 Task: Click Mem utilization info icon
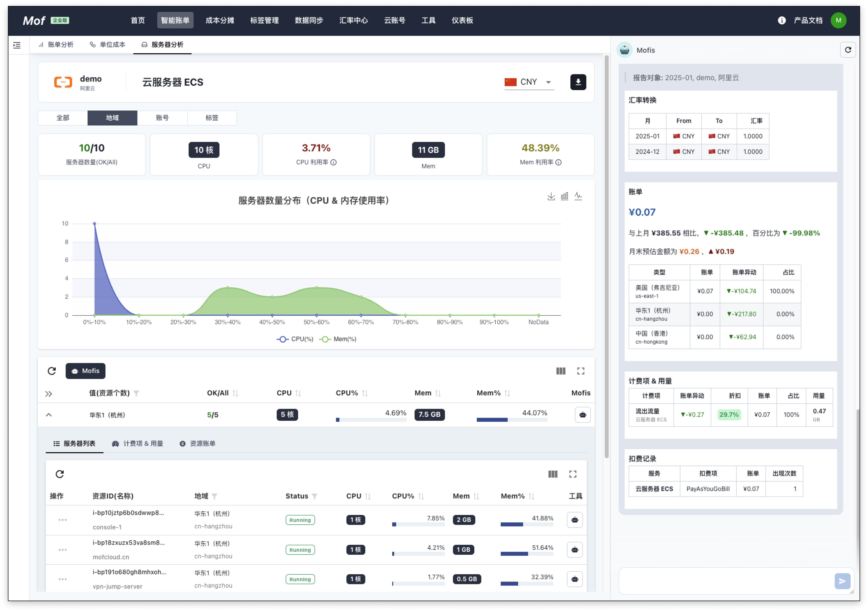(558, 162)
